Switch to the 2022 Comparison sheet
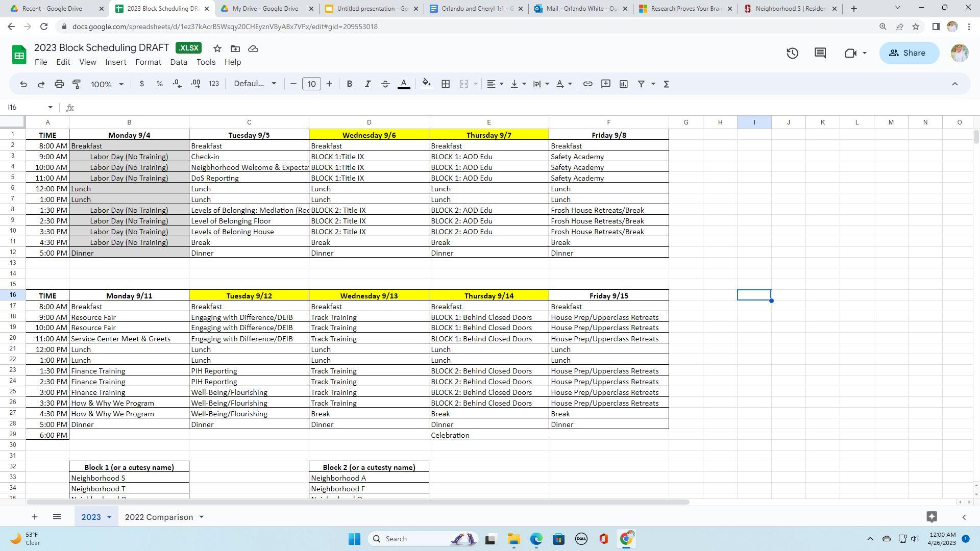 coord(159,517)
